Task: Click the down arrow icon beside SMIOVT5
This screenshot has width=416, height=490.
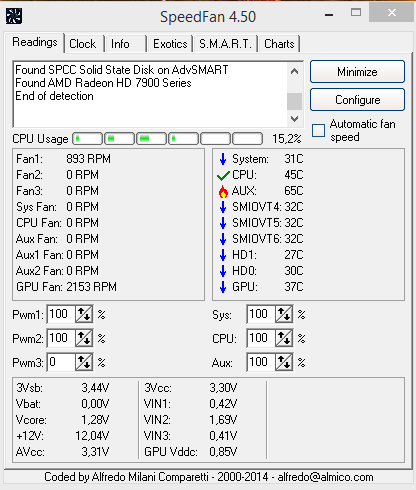Action: 223,223
